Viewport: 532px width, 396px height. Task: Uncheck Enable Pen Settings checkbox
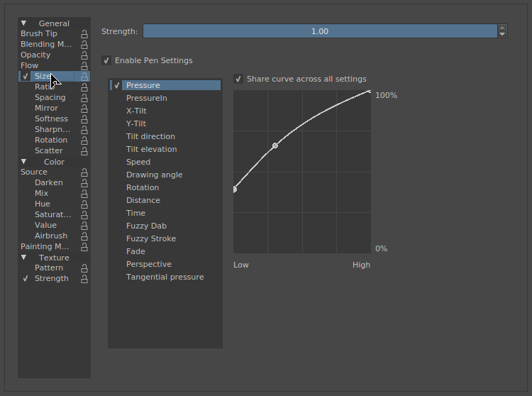click(106, 60)
